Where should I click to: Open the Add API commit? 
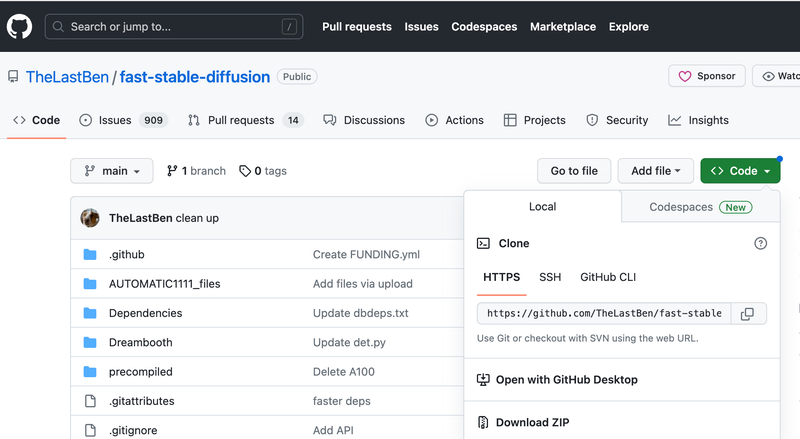tap(333, 430)
